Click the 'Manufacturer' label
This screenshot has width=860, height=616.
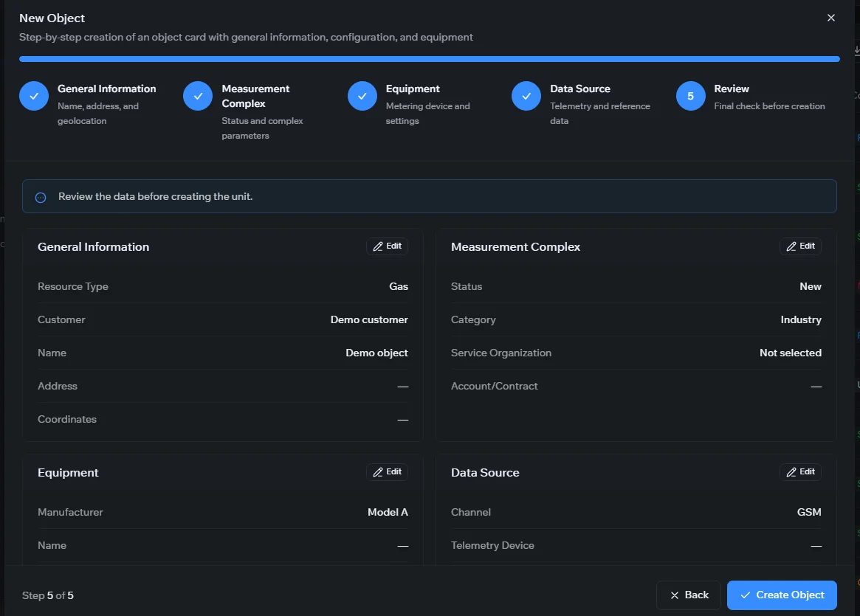pos(70,513)
